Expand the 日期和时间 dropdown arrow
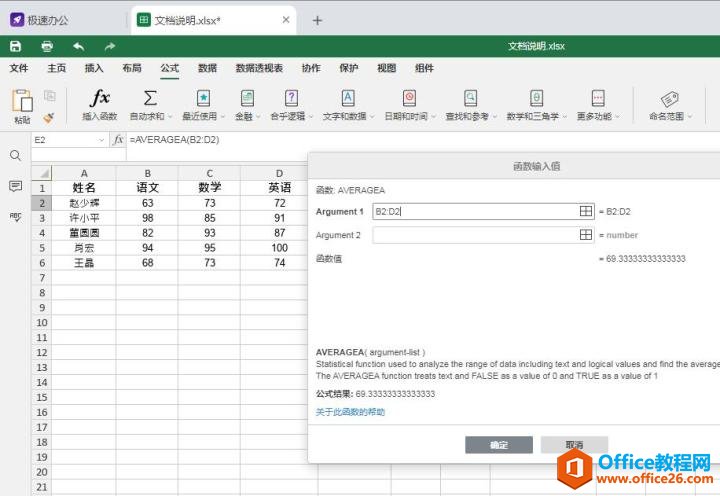This screenshot has width=720, height=496. click(433, 117)
